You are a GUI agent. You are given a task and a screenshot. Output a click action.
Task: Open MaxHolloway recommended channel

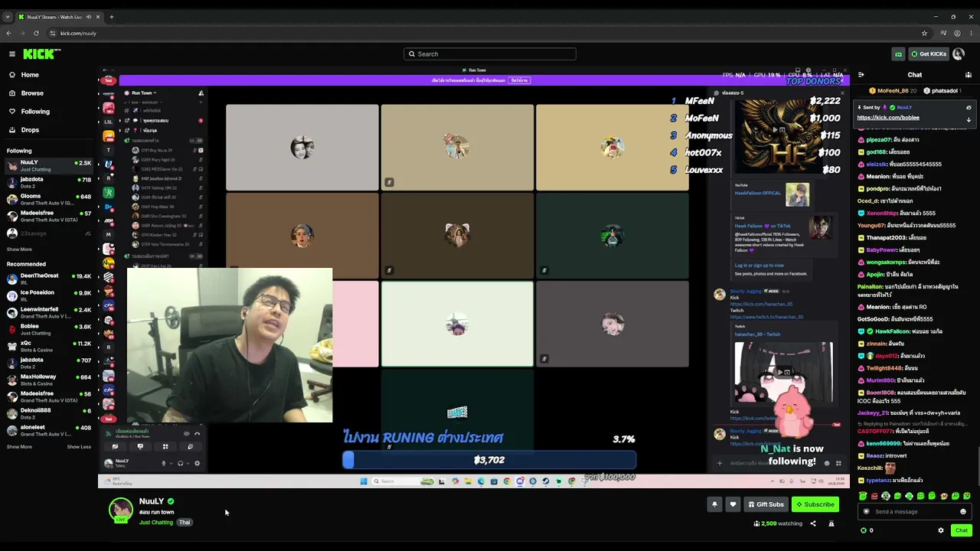tap(48, 380)
